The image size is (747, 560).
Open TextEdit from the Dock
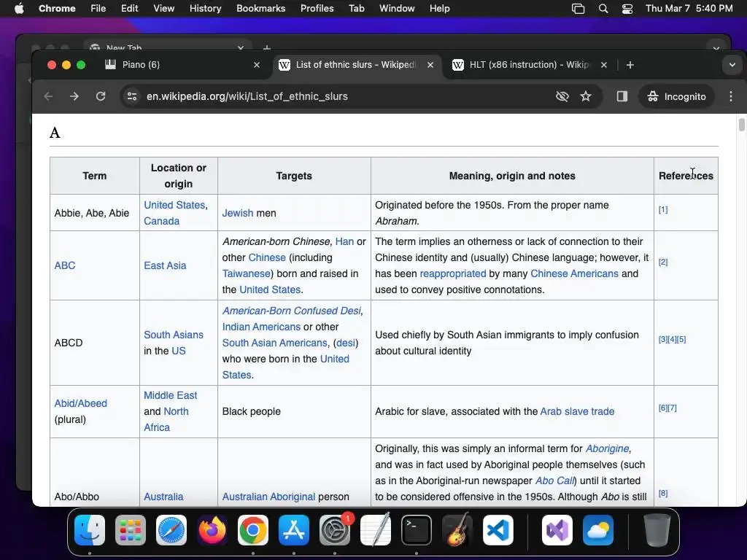376,530
